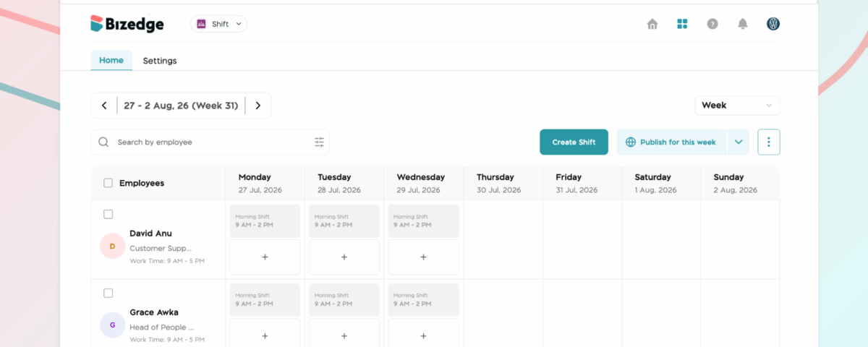The image size is (868, 347).
Task: Expand the publish options arrow
Action: [739, 142]
